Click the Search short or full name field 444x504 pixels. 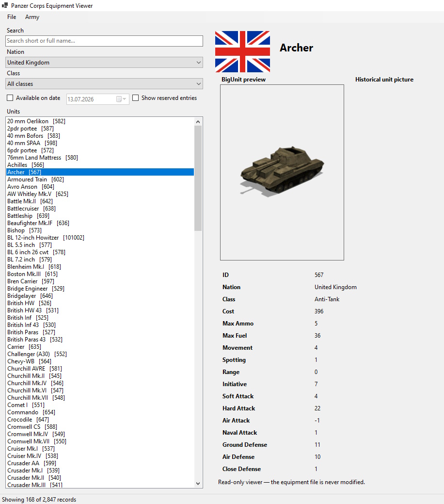104,41
